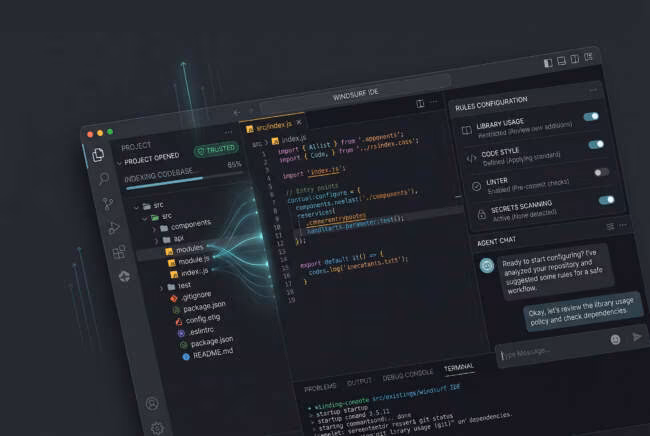Click the WINDSURF IDE title search bar
Viewport: 650px width, 436px height.
point(355,94)
